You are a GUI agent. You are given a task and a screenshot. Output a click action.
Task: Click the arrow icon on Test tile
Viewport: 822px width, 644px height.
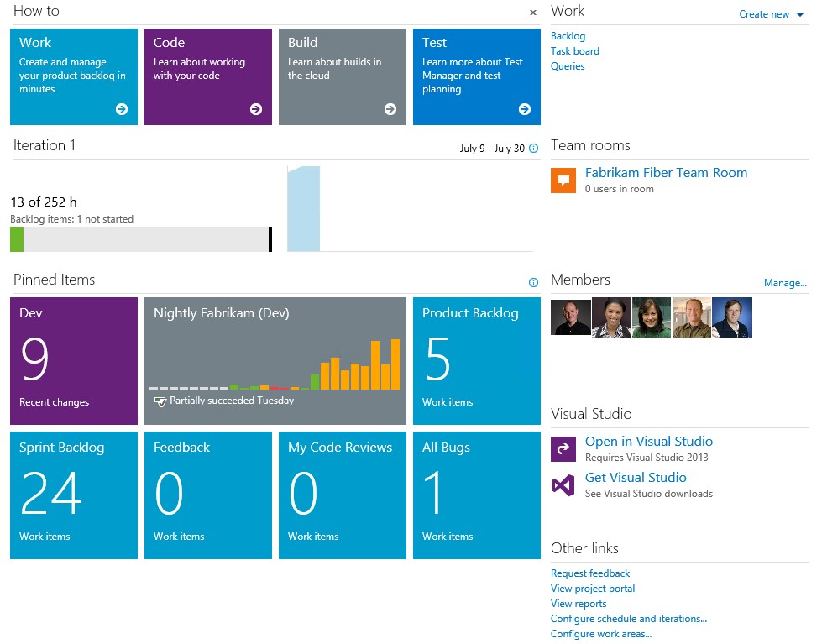525,109
